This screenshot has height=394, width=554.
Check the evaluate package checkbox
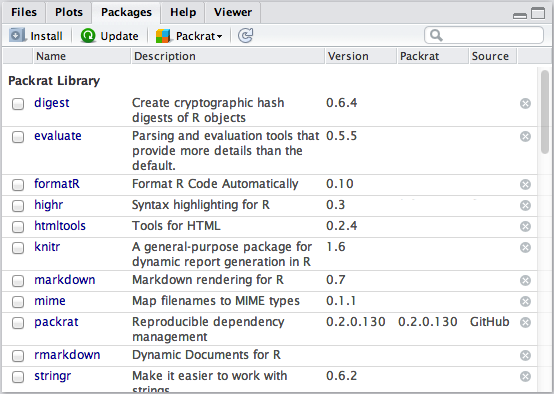[18, 137]
